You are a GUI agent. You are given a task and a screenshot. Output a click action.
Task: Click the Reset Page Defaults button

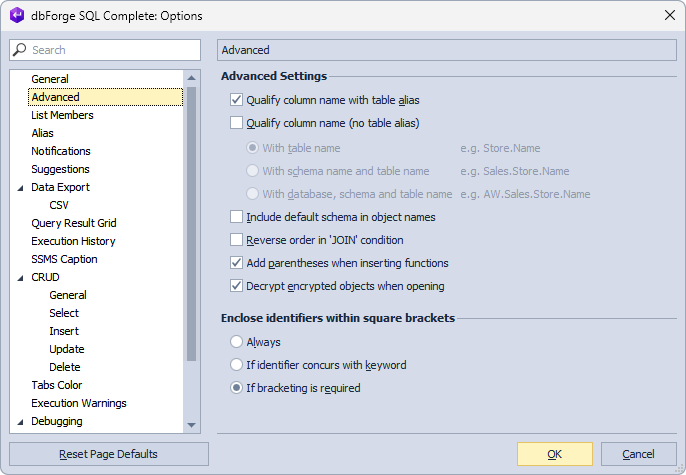[109, 454]
